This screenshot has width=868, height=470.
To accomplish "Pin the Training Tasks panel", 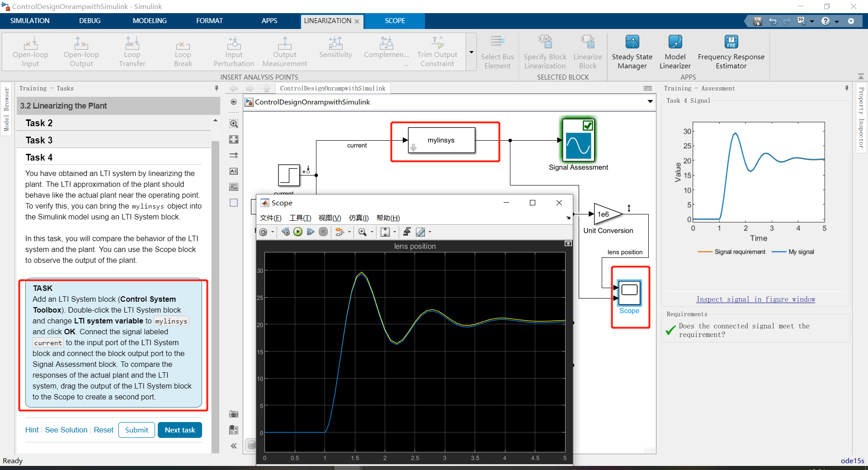I will pos(216,88).
